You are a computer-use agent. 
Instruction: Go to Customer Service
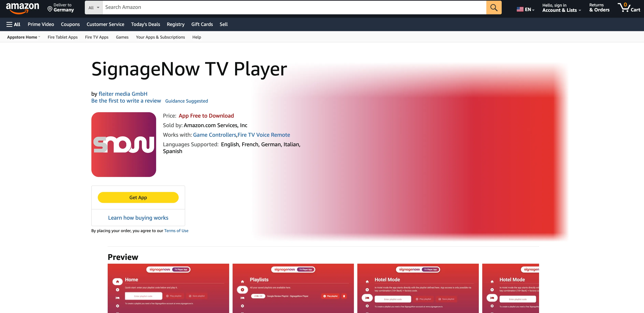105,24
